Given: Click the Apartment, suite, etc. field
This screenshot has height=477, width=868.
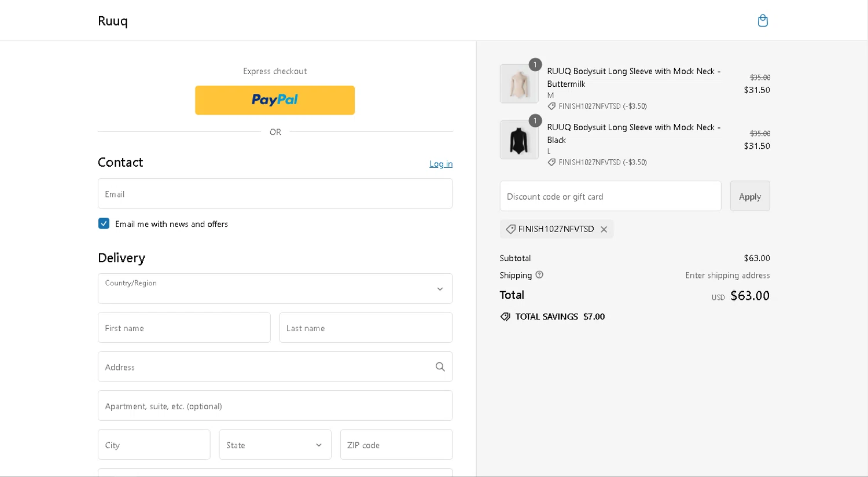Looking at the screenshot, I should [x=275, y=406].
